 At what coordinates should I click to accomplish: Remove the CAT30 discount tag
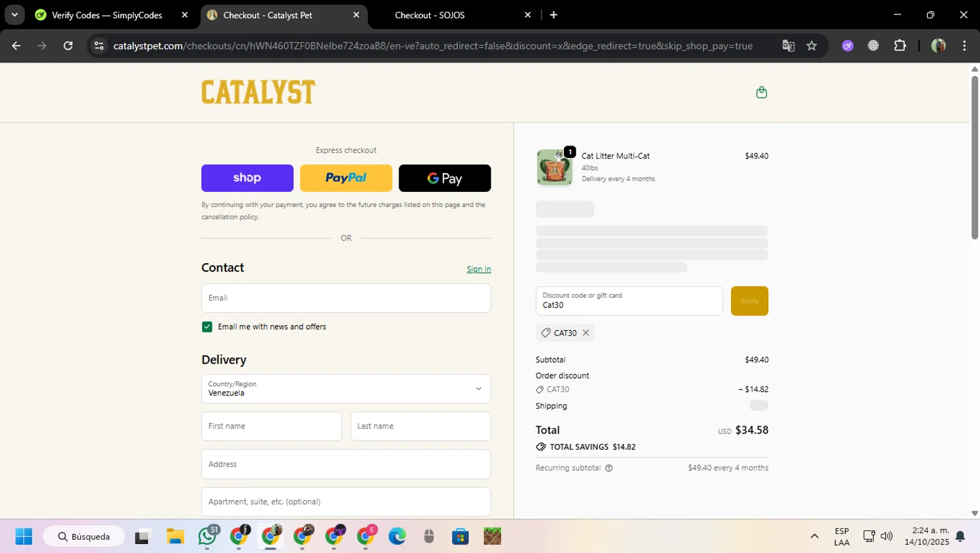(x=586, y=333)
